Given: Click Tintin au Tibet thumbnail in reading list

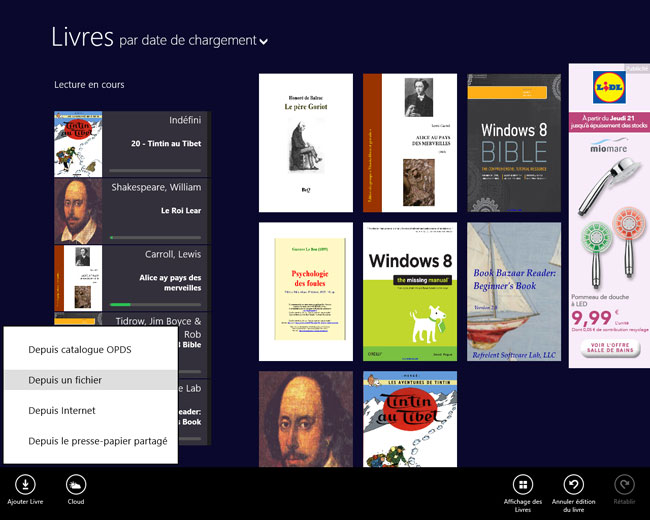Looking at the screenshot, I should pos(78,144).
